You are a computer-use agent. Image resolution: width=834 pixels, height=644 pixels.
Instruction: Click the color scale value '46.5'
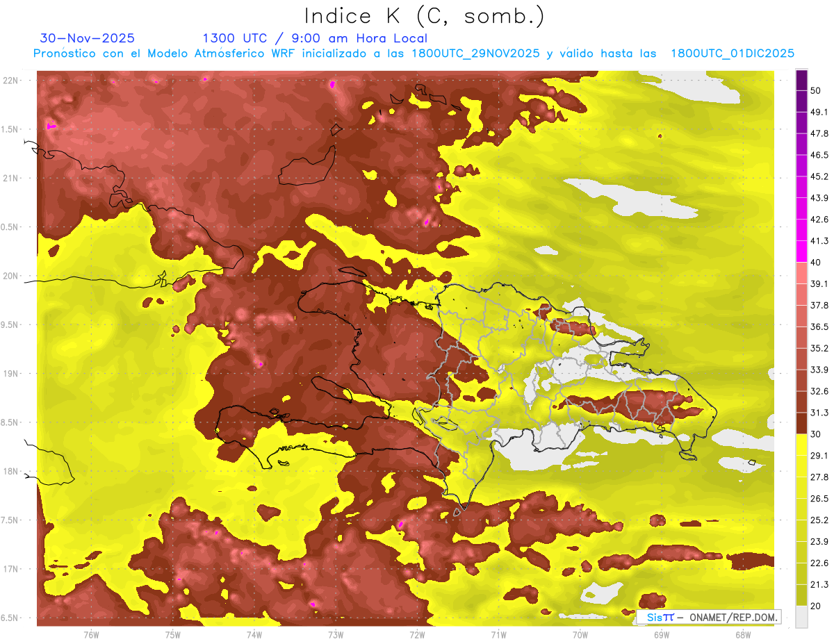tap(820, 155)
